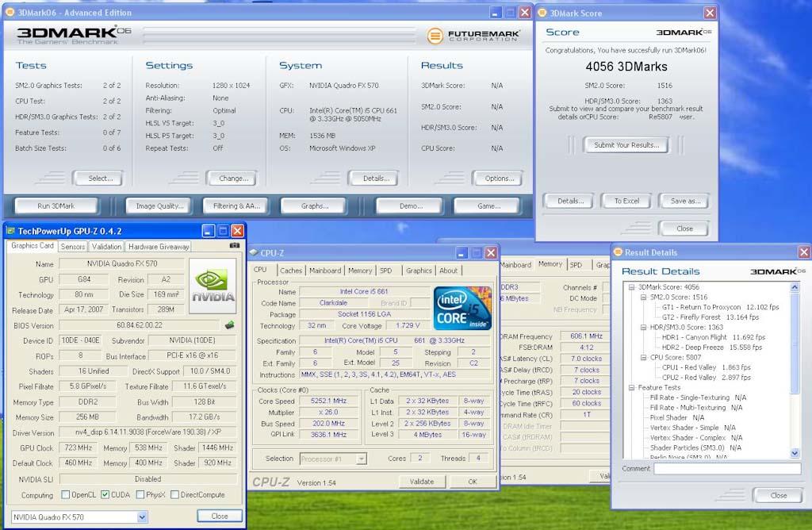This screenshot has width=812, height=530.
Task: Click Memory tab in background CPU-Z window
Action: [550, 263]
